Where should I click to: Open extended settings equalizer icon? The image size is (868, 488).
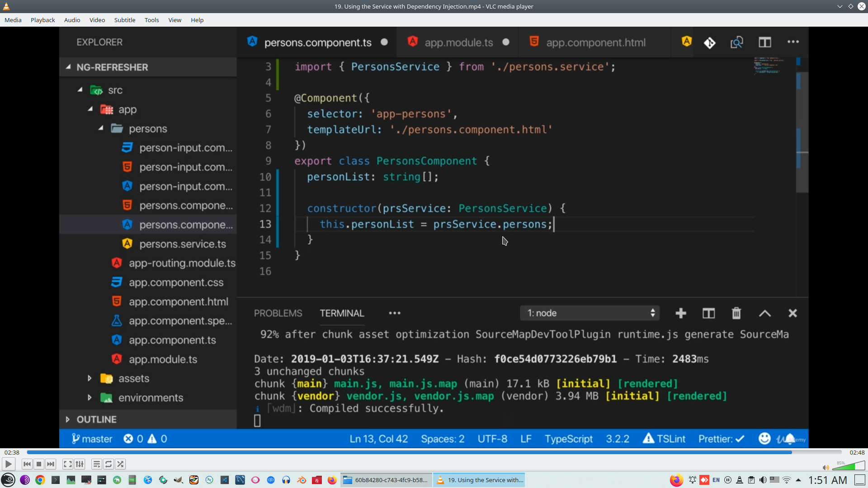pyautogui.click(x=80, y=464)
